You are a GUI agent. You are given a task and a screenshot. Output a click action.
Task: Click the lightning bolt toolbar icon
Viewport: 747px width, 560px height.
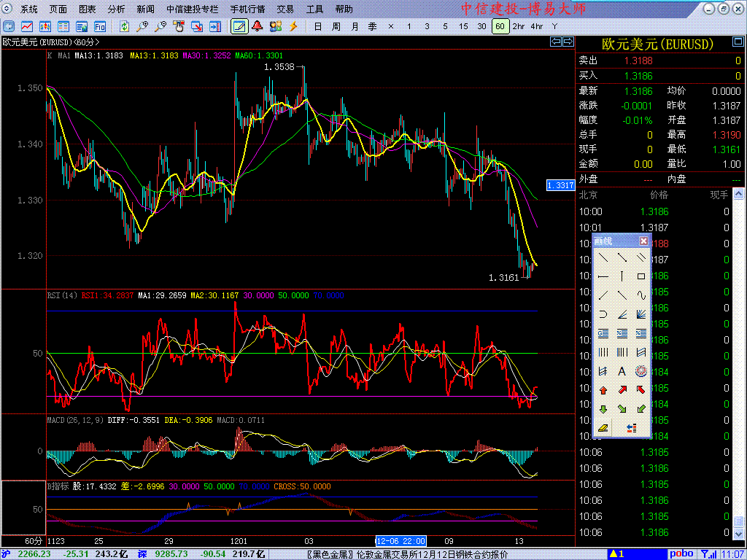[293, 26]
